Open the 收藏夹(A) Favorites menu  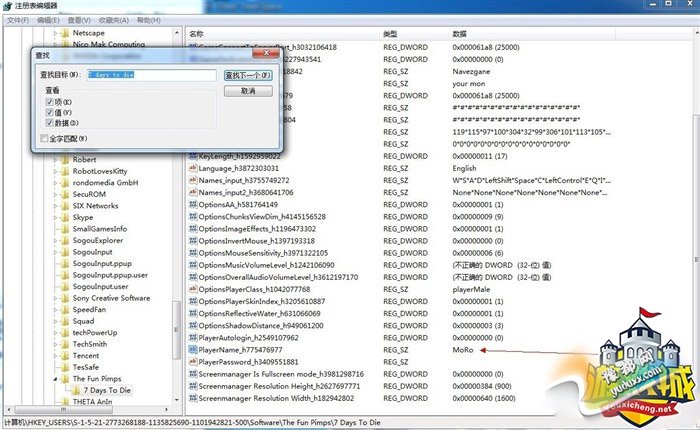pyautogui.click(x=114, y=20)
